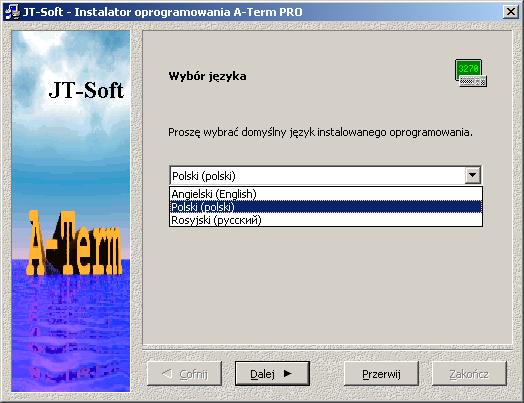This screenshot has width=524, height=403.
Task: Click the greyed-out Cofnij button
Action: click(x=184, y=374)
